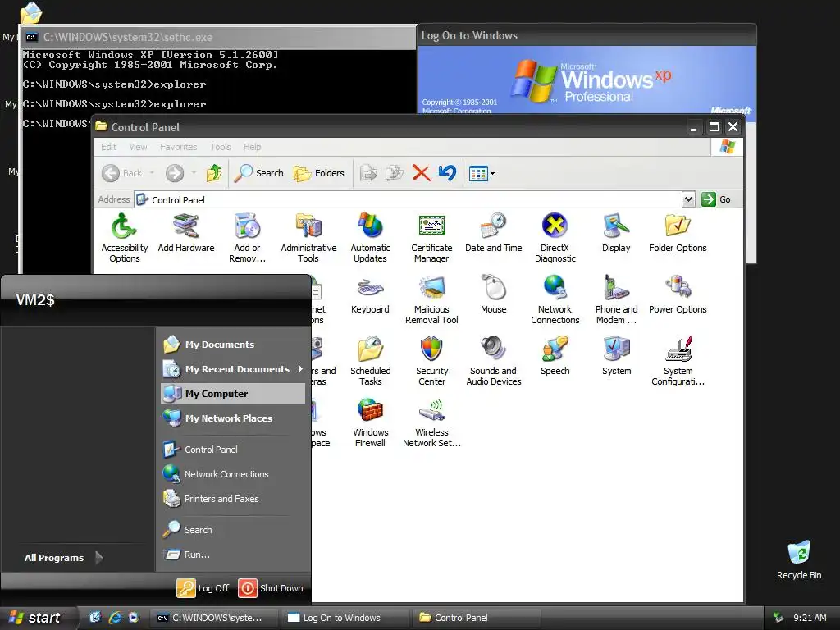840x630 pixels.
Task: Open the Keyboard applet
Action: 370,294
